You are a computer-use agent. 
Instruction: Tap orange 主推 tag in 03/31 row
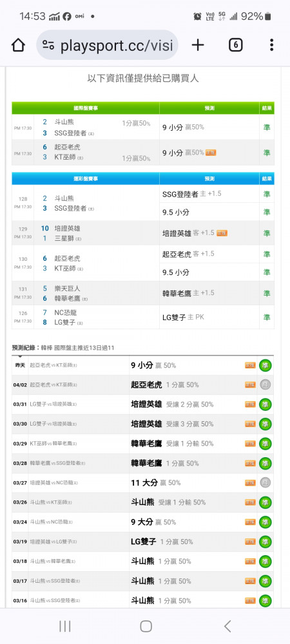click(250, 404)
